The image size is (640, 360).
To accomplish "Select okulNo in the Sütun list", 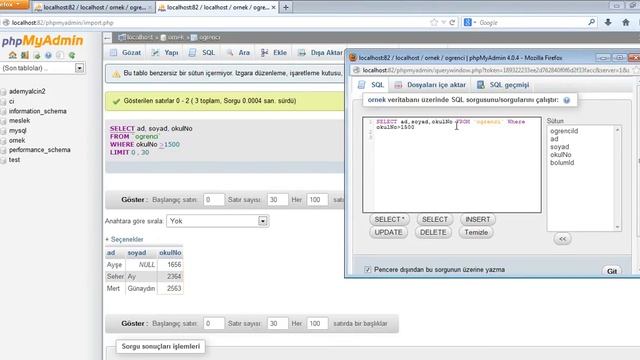I will pyautogui.click(x=560, y=155).
